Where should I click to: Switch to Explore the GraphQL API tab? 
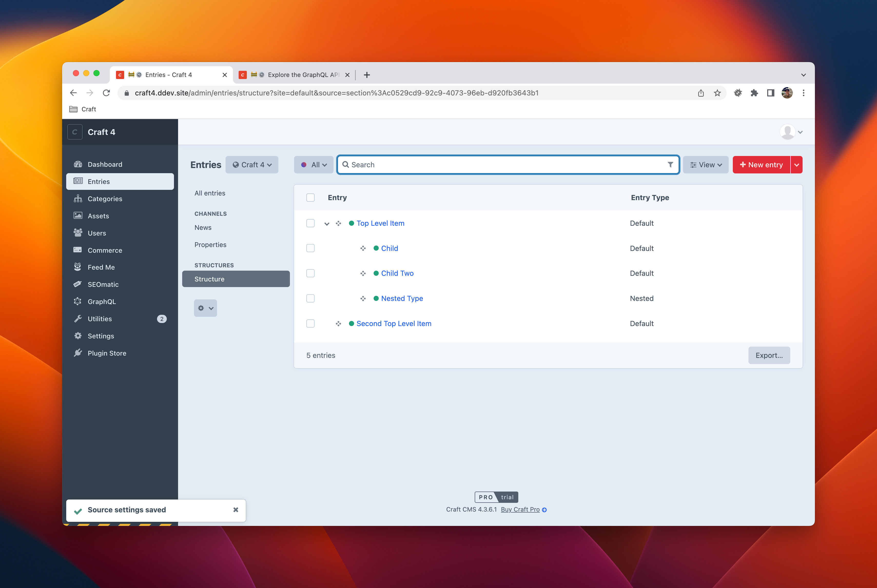[x=295, y=75]
